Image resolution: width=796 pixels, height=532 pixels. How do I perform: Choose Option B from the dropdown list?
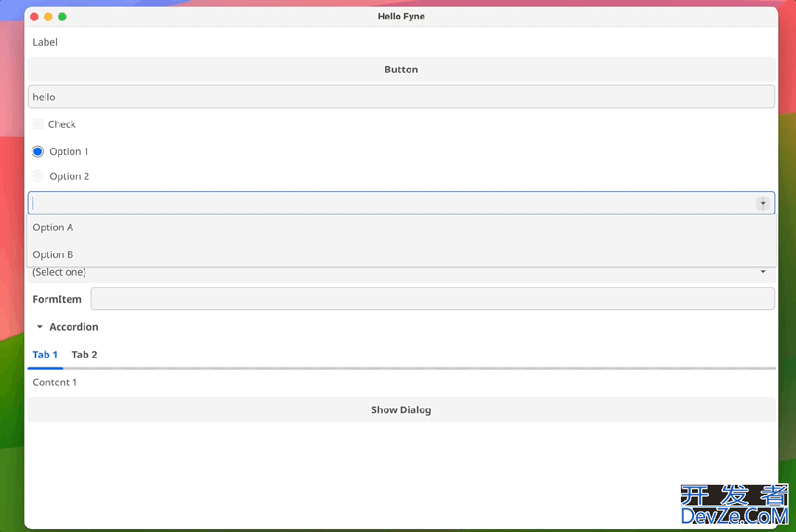[401, 255]
